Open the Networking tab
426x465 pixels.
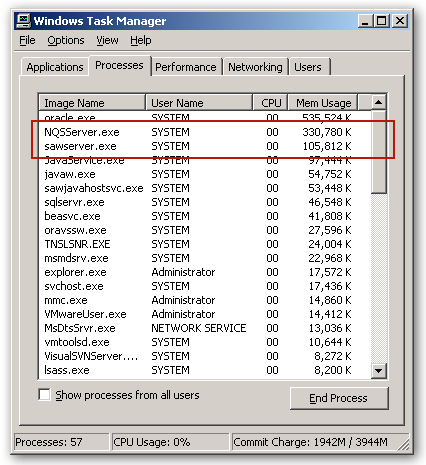255,67
